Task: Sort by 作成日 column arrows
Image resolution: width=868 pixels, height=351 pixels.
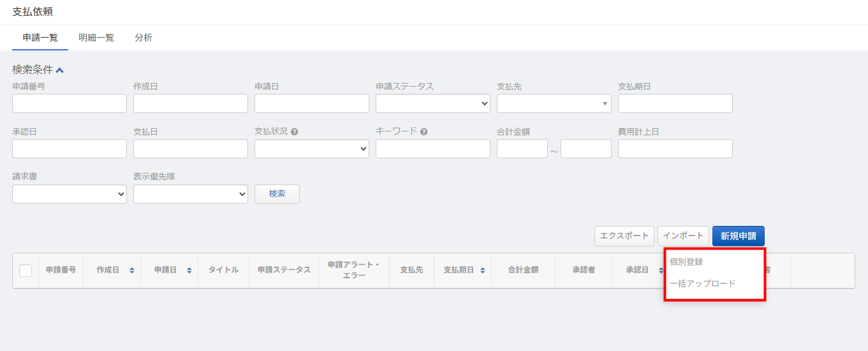Action: [x=131, y=271]
